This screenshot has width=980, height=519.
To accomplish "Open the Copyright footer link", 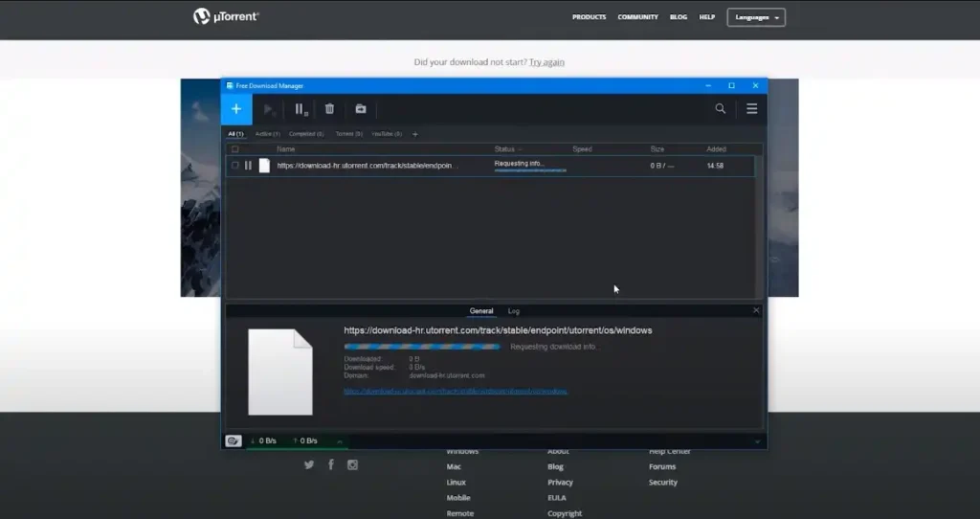I will [x=565, y=513].
